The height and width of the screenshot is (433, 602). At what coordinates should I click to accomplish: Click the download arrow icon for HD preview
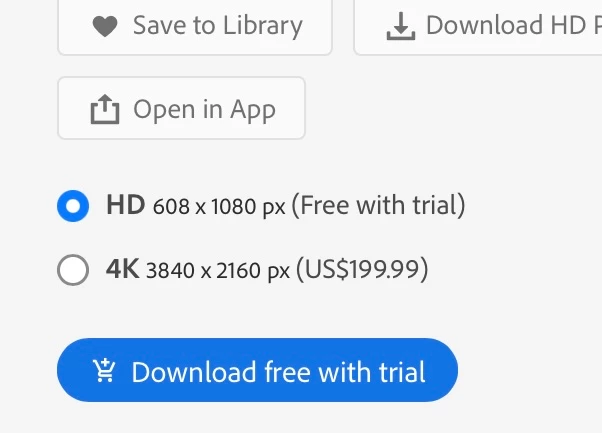401,26
